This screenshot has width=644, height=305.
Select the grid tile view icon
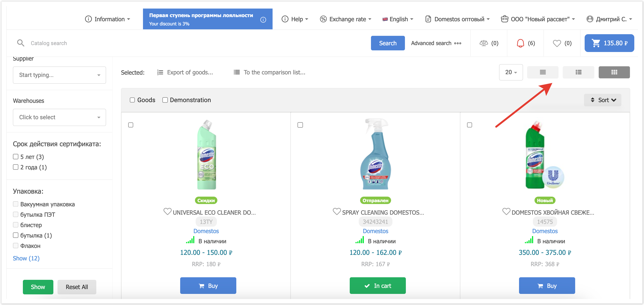click(614, 72)
